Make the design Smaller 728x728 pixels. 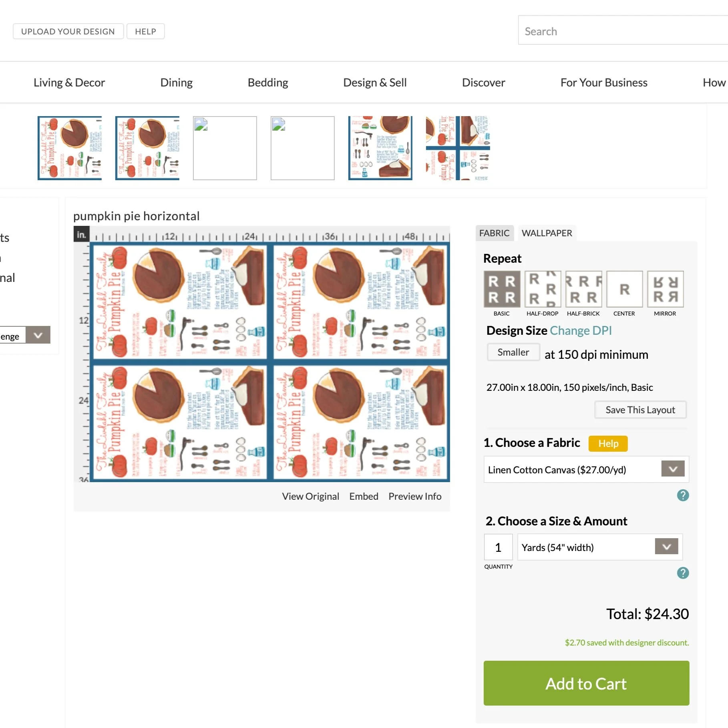(513, 352)
